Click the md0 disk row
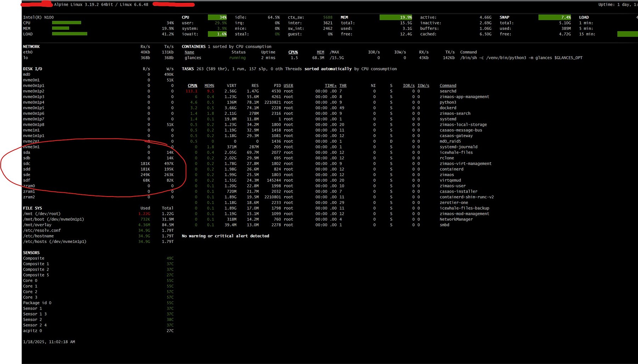Image resolution: width=638 pixels, height=364 pixels. point(98,75)
